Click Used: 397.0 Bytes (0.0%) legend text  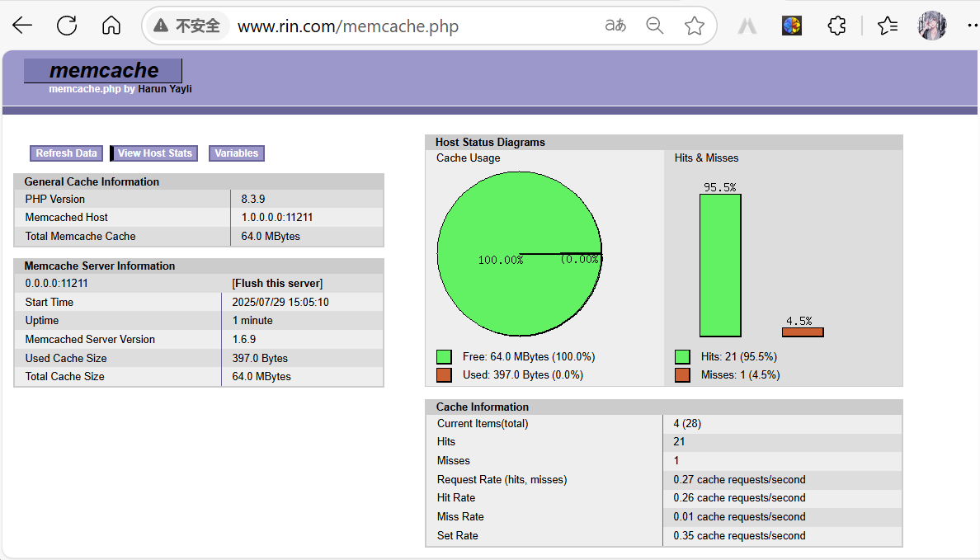(523, 375)
